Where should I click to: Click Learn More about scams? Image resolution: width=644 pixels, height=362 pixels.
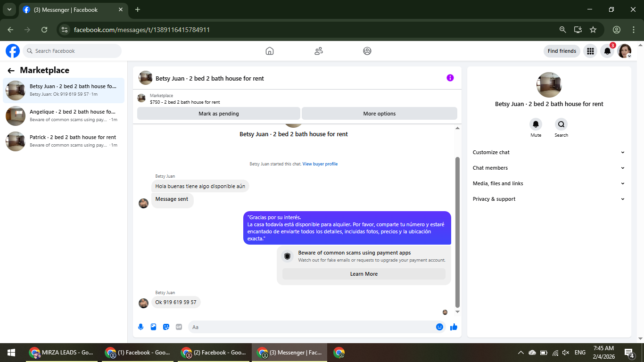click(x=364, y=274)
